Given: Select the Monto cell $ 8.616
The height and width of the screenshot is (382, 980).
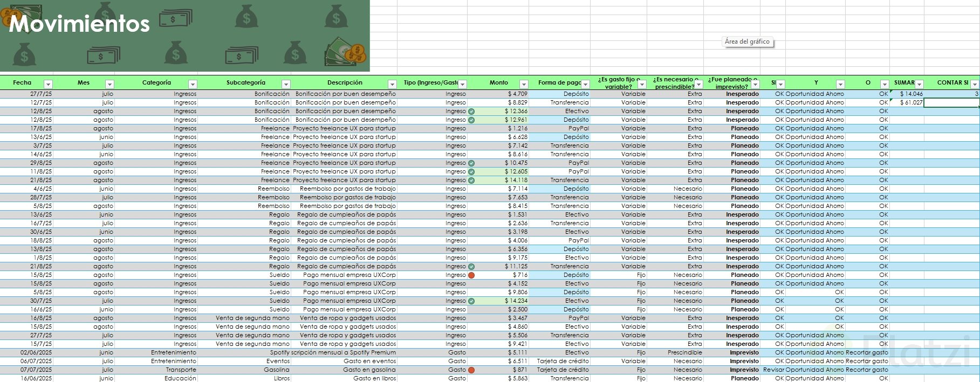Looking at the screenshot, I should click(x=498, y=154).
